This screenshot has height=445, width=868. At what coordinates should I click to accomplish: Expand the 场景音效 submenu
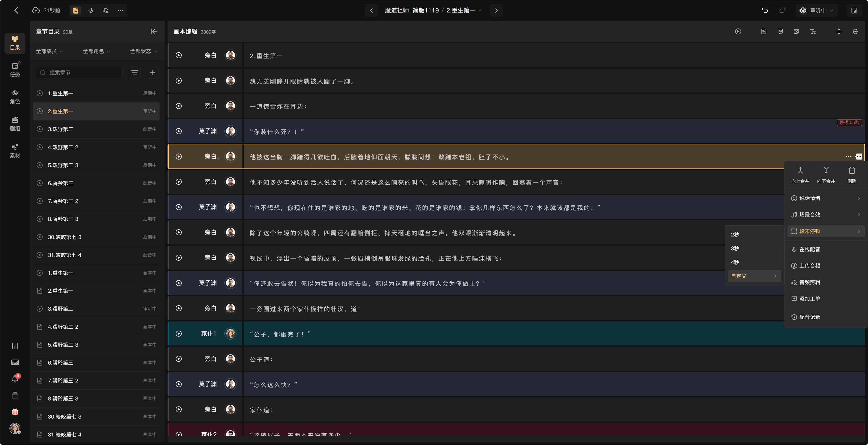click(826, 214)
